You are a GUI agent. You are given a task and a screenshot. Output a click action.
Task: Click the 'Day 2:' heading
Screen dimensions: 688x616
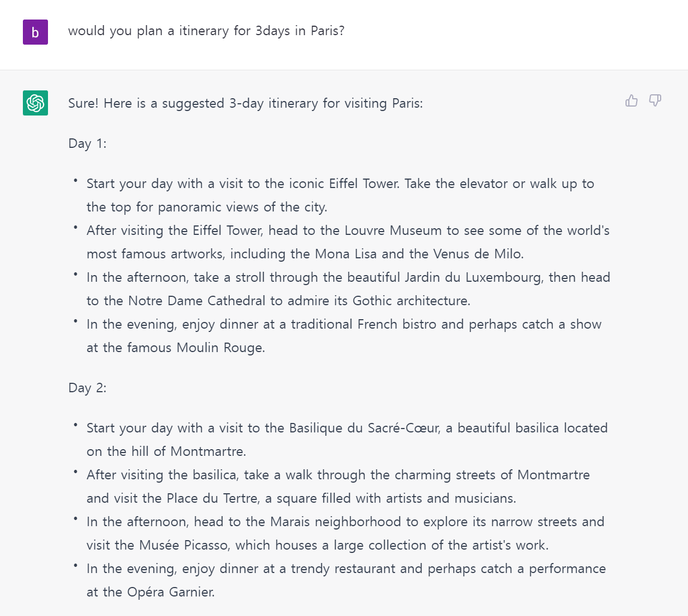[88, 388]
